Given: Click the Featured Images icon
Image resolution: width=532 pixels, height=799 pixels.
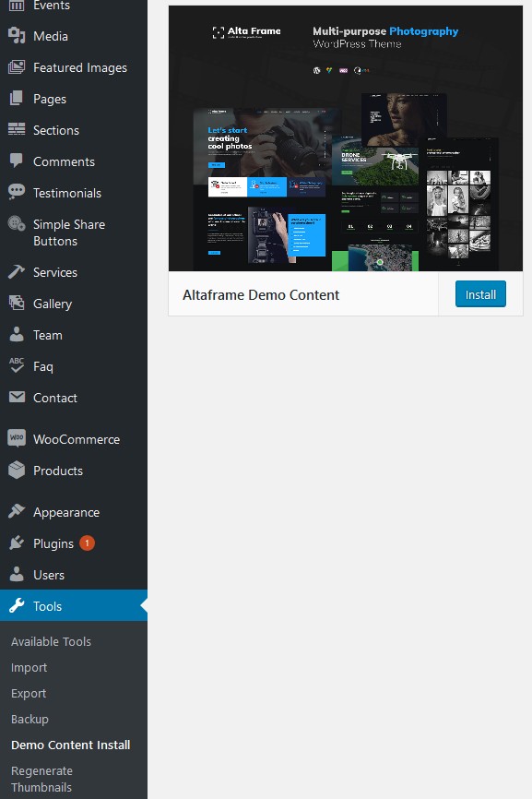Looking at the screenshot, I should click(17, 67).
